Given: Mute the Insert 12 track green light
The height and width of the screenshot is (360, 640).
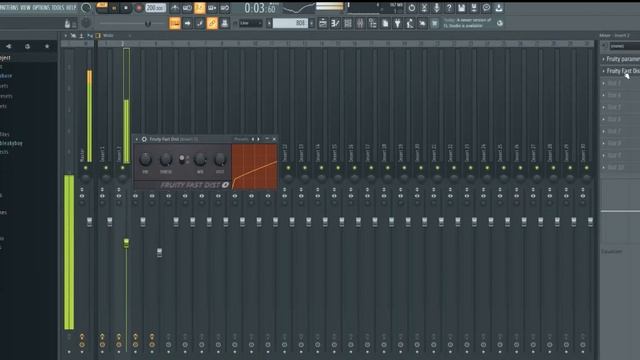Looking at the screenshot, I should (289, 168).
